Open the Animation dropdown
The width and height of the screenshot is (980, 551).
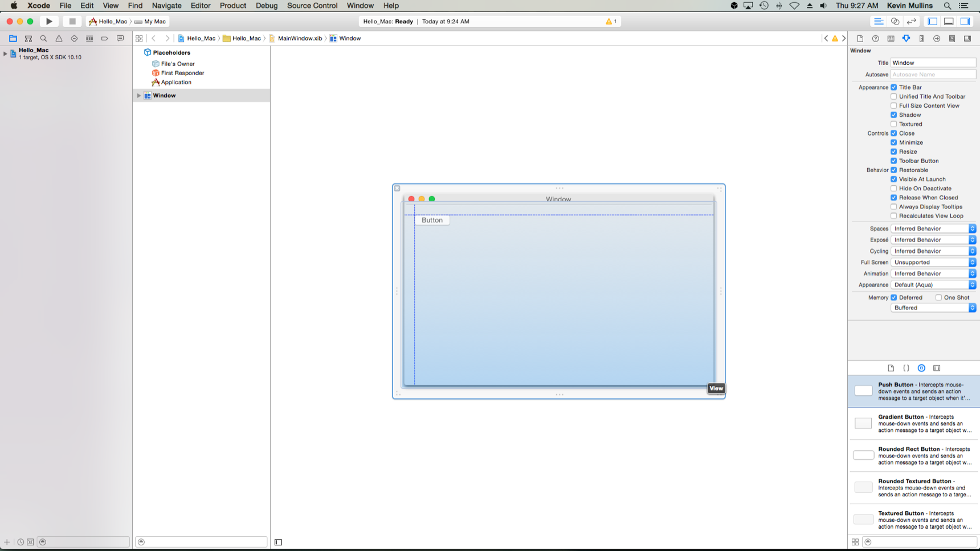click(x=933, y=274)
